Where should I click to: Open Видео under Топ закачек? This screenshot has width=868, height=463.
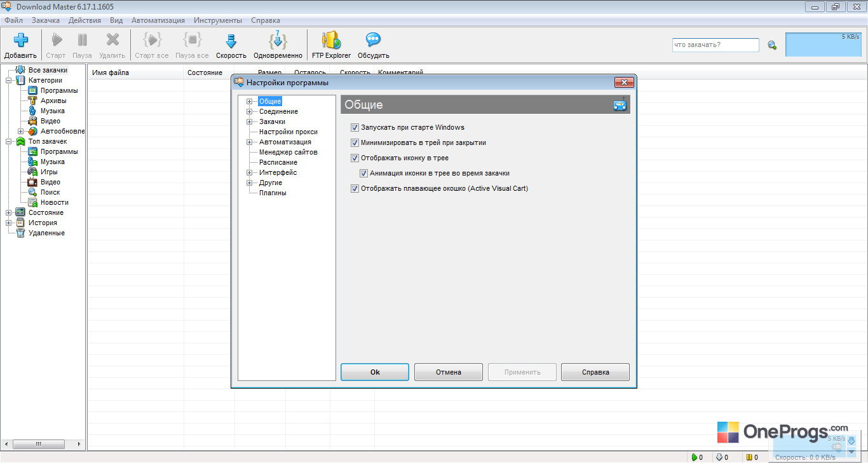pyautogui.click(x=50, y=182)
